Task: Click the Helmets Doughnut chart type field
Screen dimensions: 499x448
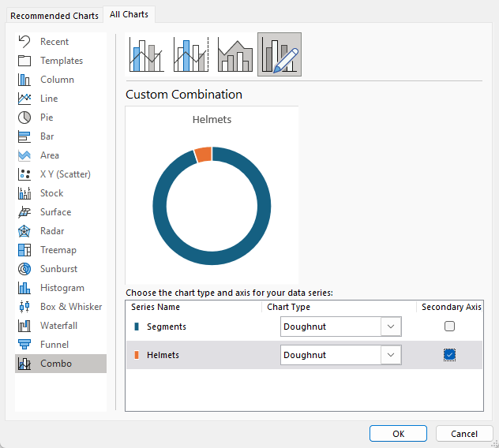Action: coord(341,355)
